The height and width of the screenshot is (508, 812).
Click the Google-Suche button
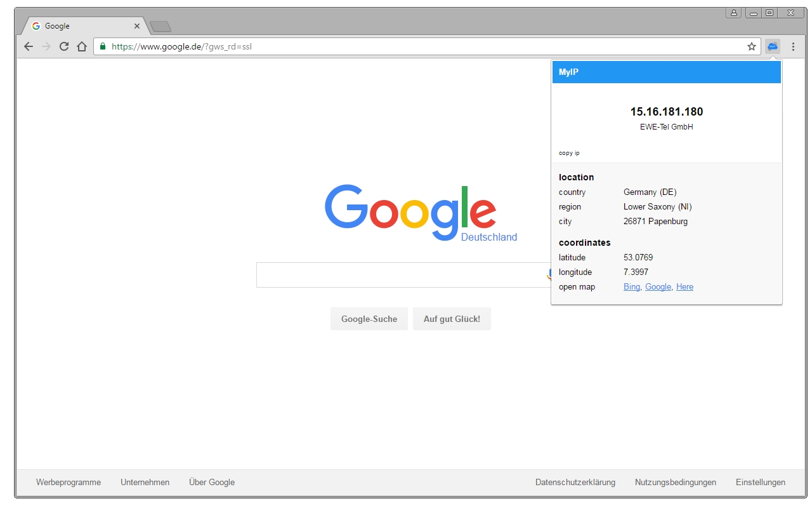[369, 319]
